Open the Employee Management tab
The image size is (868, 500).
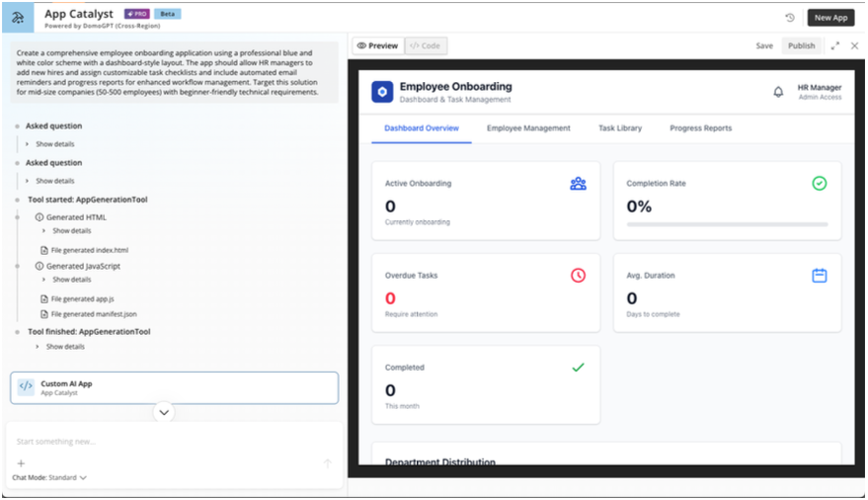point(528,128)
